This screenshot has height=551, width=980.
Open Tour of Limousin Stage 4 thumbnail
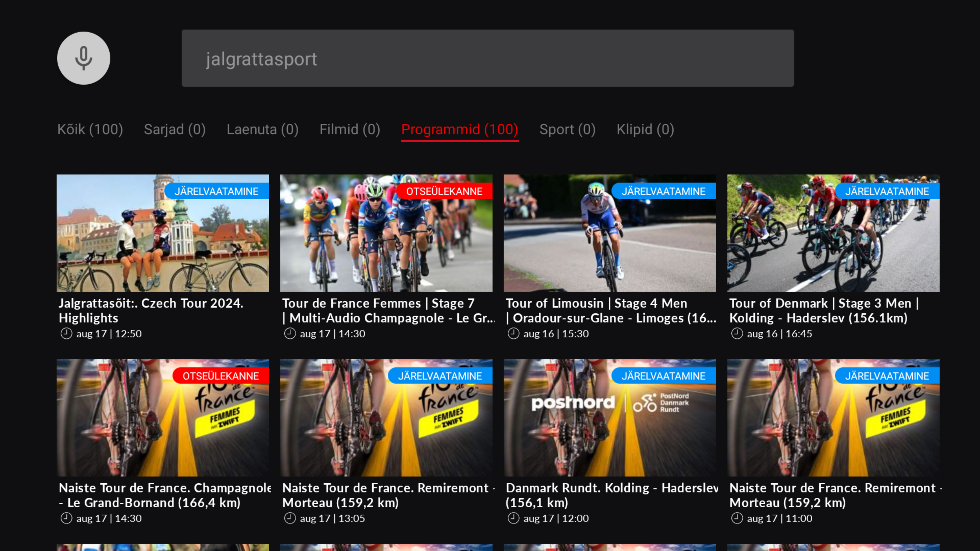(610, 233)
